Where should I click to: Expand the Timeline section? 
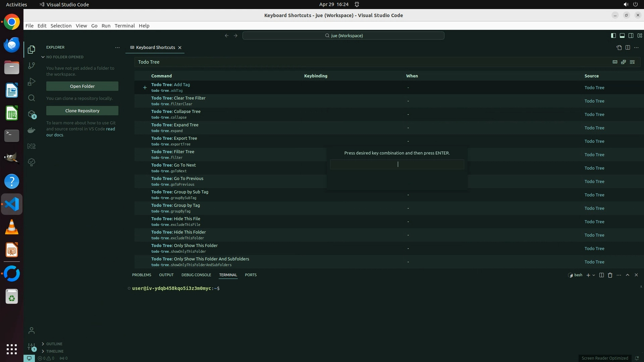(55, 351)
